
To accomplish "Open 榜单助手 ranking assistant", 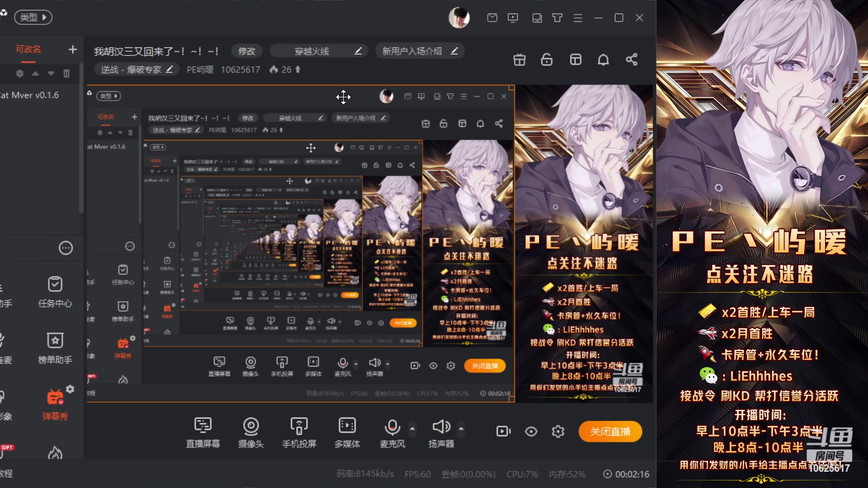I will point(55,348).
